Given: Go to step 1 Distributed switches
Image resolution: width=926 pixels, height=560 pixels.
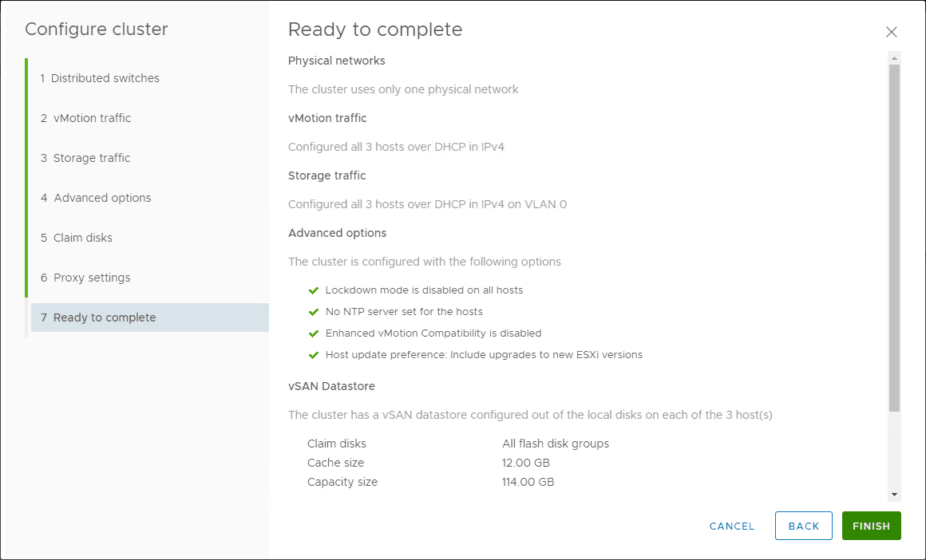Looking at the screenshot, I should pos(105,78).
